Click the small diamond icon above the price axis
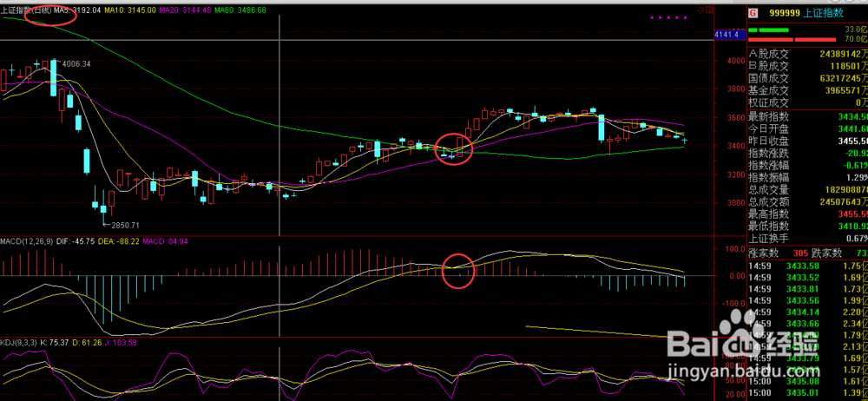 700,10
